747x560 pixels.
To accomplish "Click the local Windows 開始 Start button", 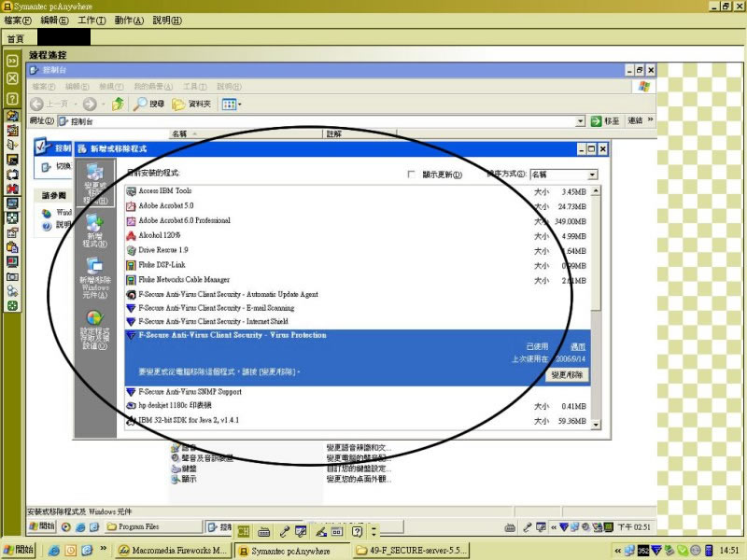I will [x=20, y=550].
